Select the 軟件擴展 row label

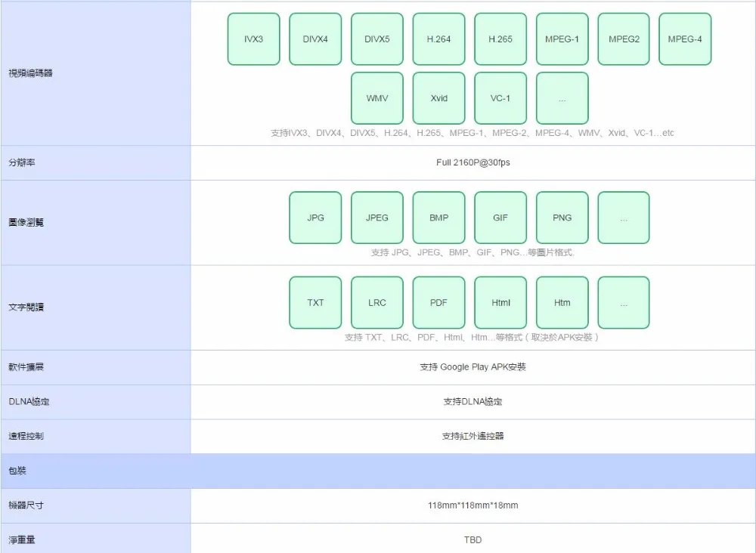[x=26, y=367]
